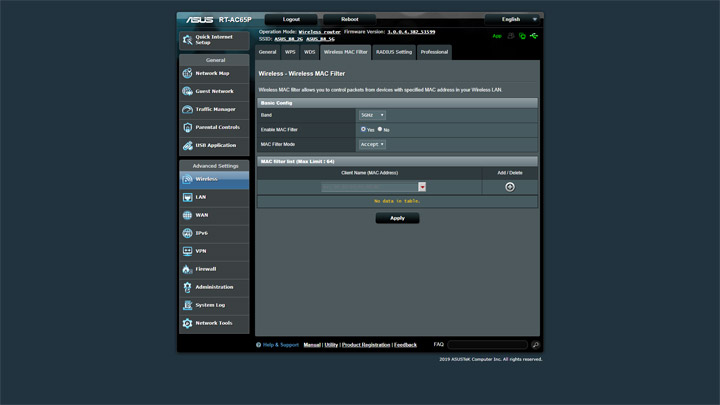The width and height of the screenshot is (720, 405).
Task: Open WAN settings
Action: click(x=214, y=215)
